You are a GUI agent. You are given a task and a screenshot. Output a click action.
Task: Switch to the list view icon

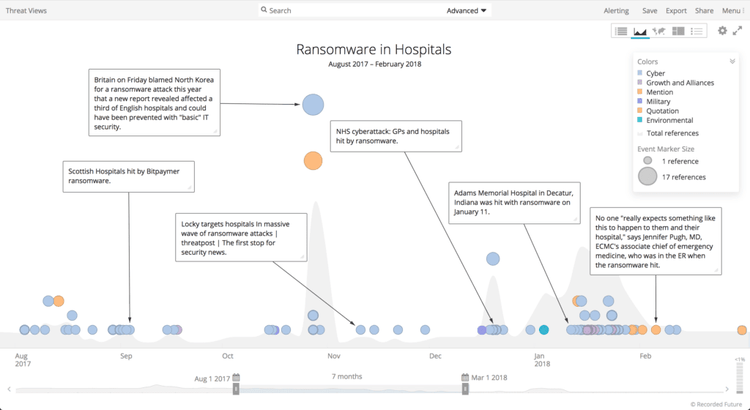[621, 31]
